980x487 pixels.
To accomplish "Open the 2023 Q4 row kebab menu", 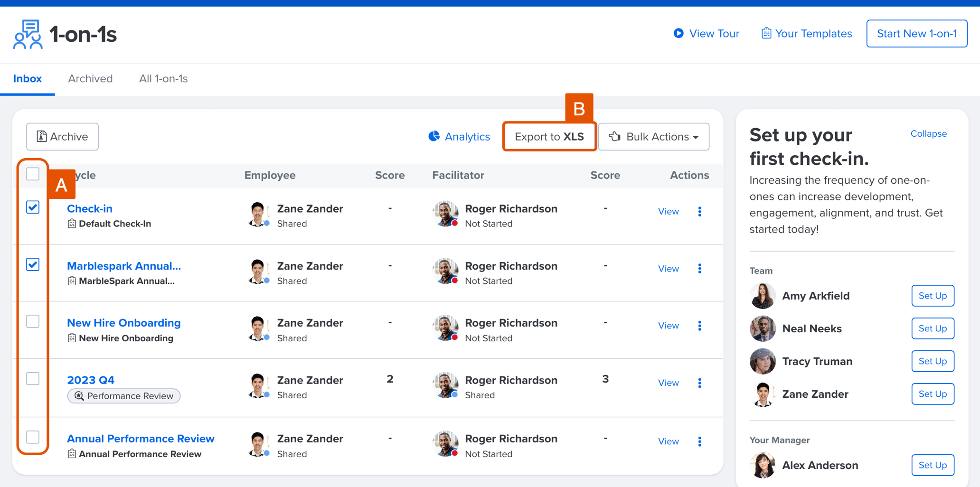I will point(699,383).
